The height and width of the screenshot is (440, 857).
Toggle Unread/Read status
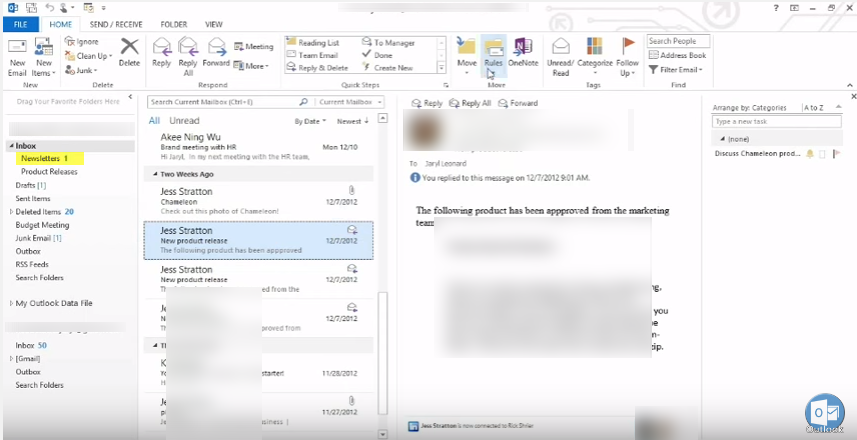[561, 57]
